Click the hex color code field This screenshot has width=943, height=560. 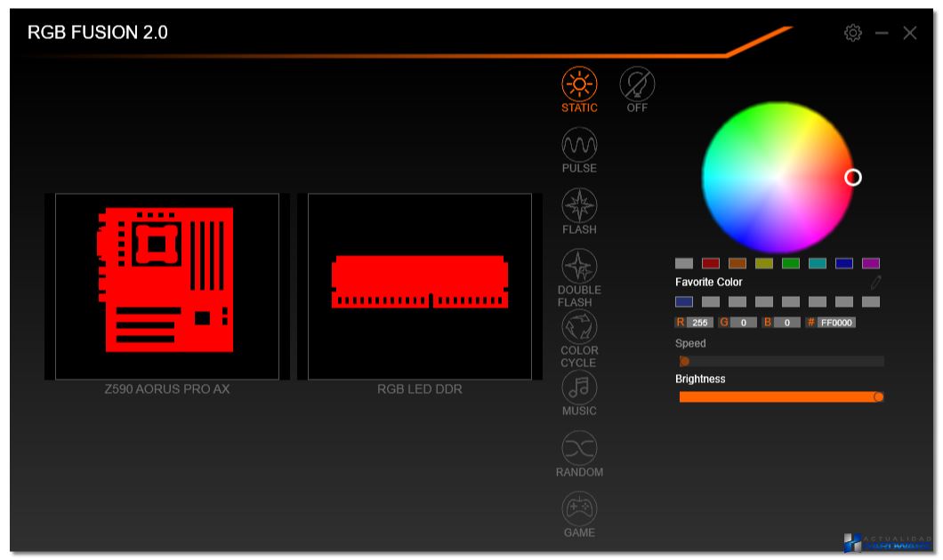836,323
